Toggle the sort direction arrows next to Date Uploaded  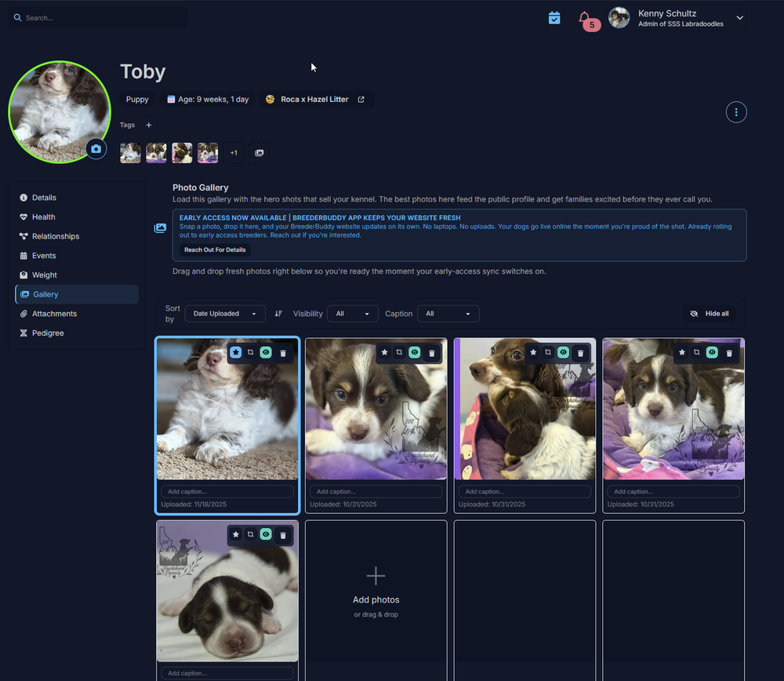278,313
